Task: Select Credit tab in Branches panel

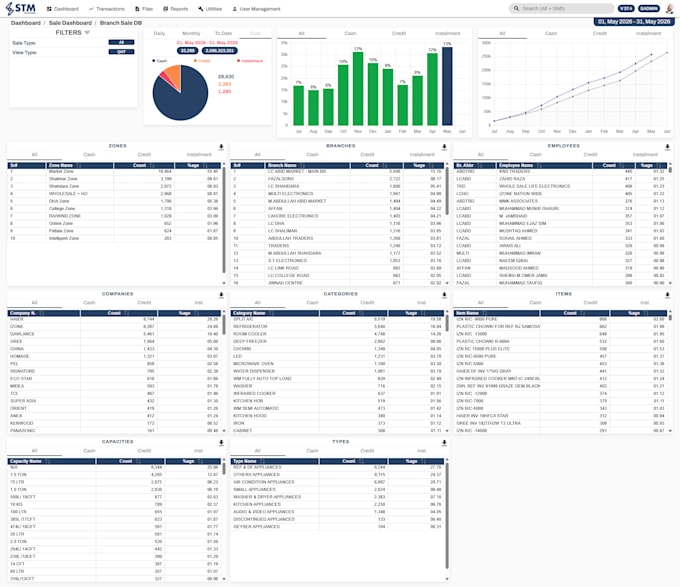Action: coord(367,155)
